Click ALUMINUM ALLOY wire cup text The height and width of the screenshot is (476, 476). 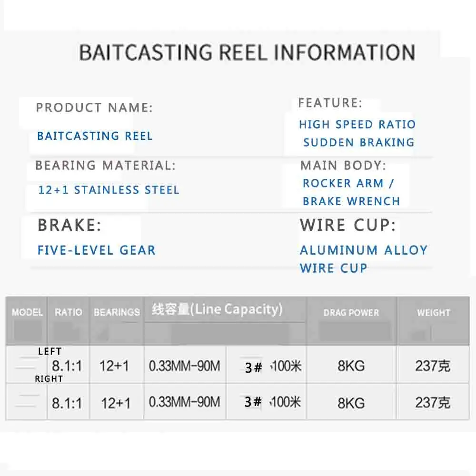coord(364,250)
